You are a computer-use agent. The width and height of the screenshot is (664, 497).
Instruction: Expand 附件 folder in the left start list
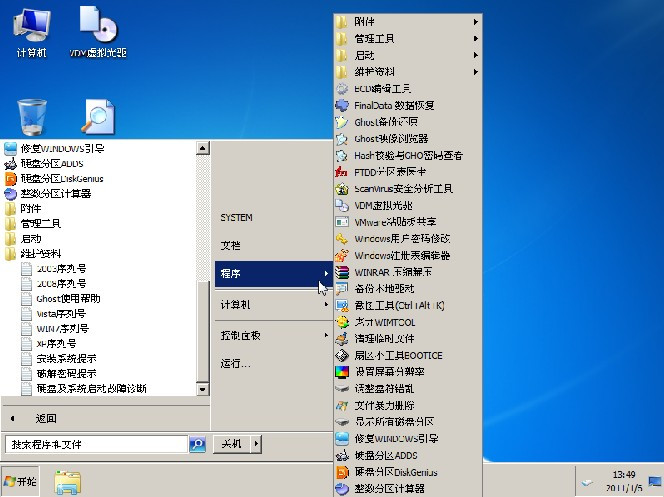99,208
